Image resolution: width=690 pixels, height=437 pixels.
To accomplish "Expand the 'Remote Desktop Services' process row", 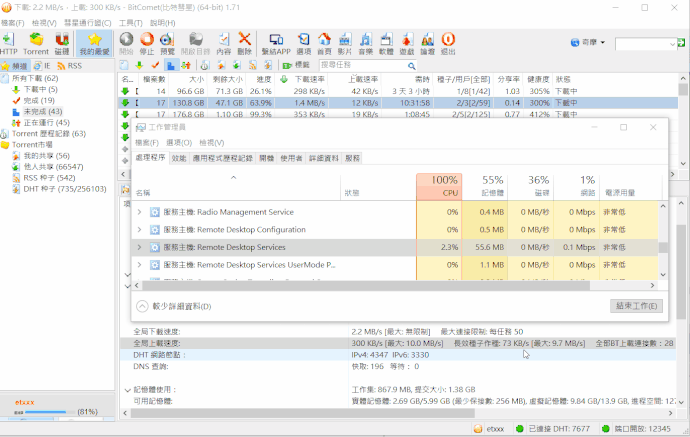I will click(x=139, y=247).
